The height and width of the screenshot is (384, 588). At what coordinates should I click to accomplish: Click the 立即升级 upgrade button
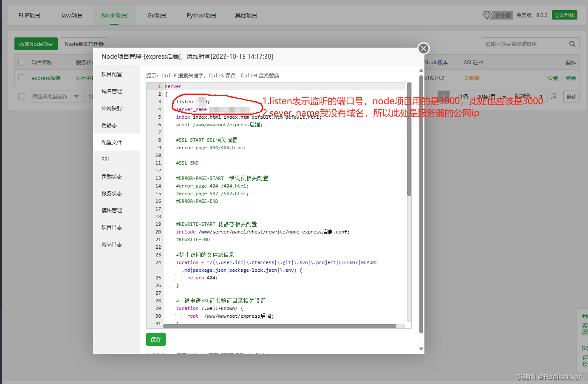click(x=565, y=15)
